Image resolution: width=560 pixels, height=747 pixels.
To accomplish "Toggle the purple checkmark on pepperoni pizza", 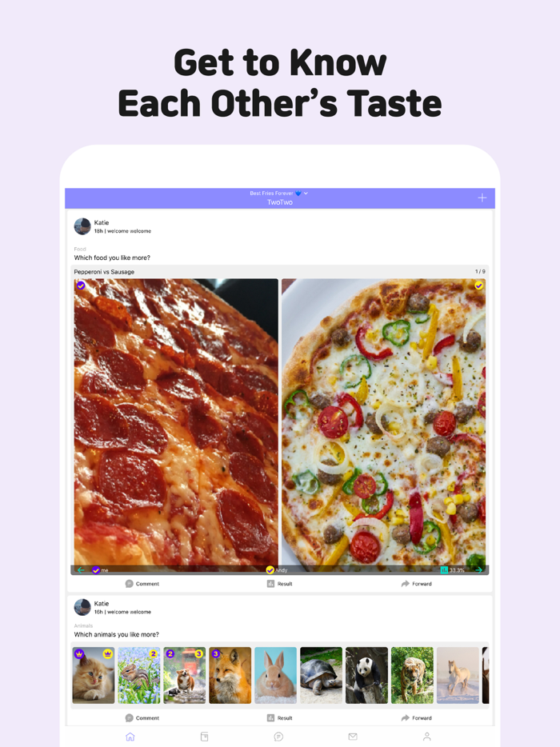I will pos(81,286).
